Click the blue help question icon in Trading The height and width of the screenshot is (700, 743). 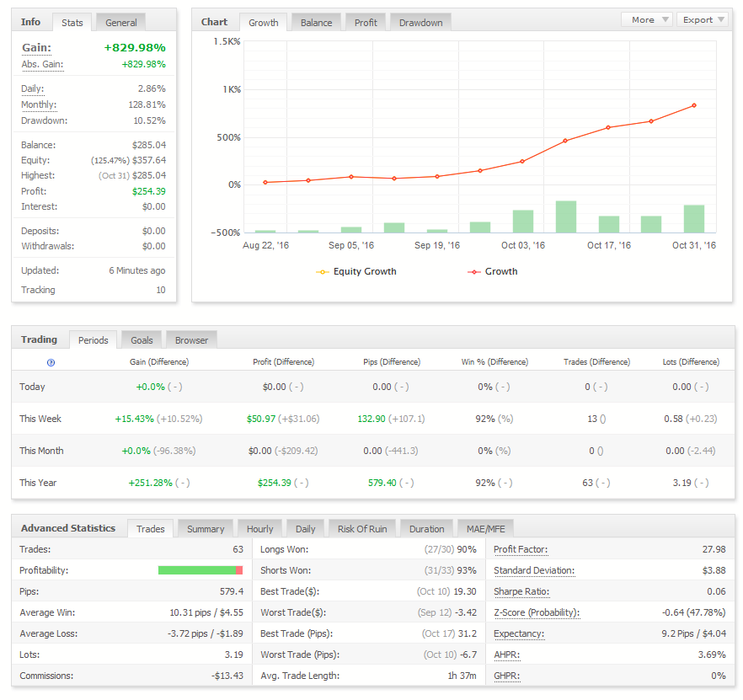coord(51,362)
